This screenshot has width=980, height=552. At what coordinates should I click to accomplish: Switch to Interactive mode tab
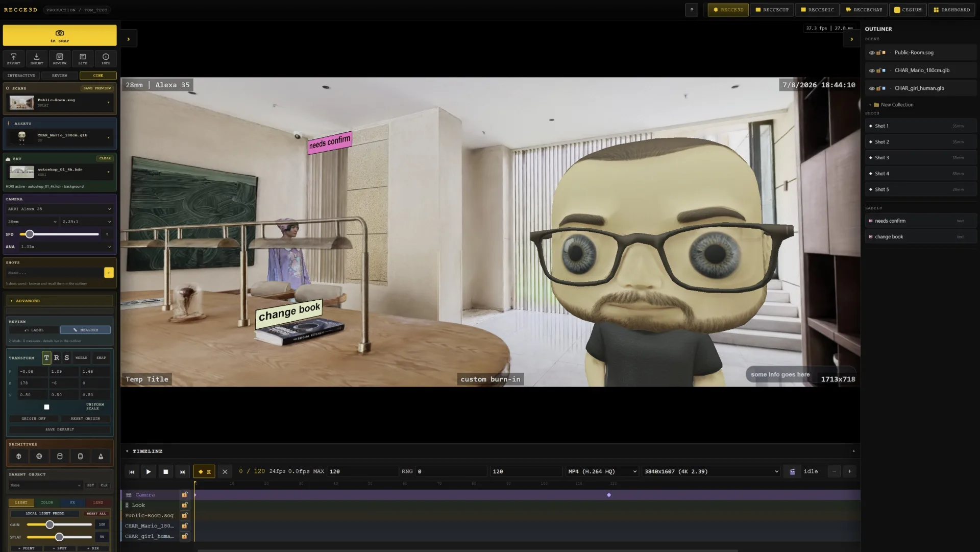[x=21, y=76]
